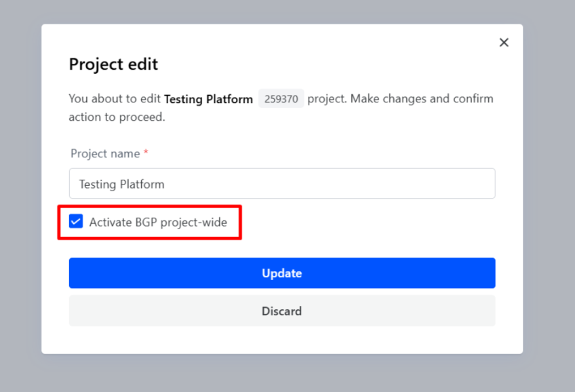This screenshot has height=392, width=575.
Task: Click the white checkmark in the BGP box
Action: pos(76,222)
